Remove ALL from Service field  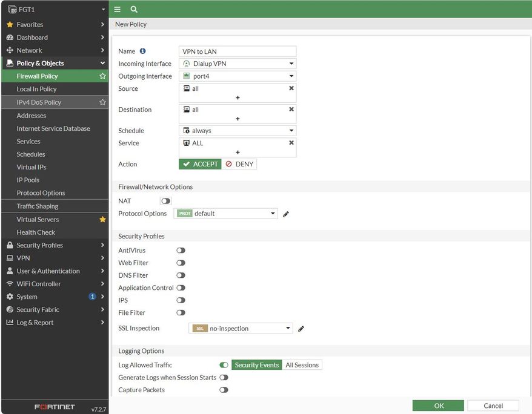click(x=291, y=143)
